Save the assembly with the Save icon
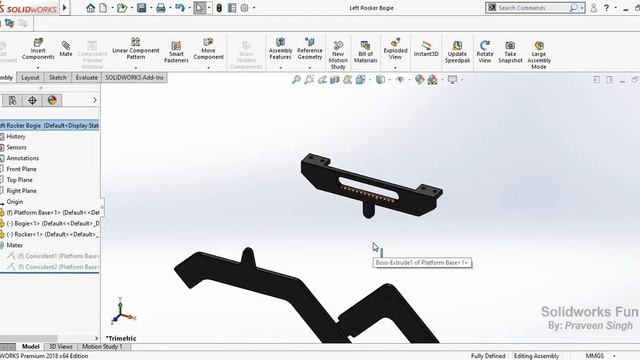The width and height of the screenshot is (640, 360). [x=142, y=8]
